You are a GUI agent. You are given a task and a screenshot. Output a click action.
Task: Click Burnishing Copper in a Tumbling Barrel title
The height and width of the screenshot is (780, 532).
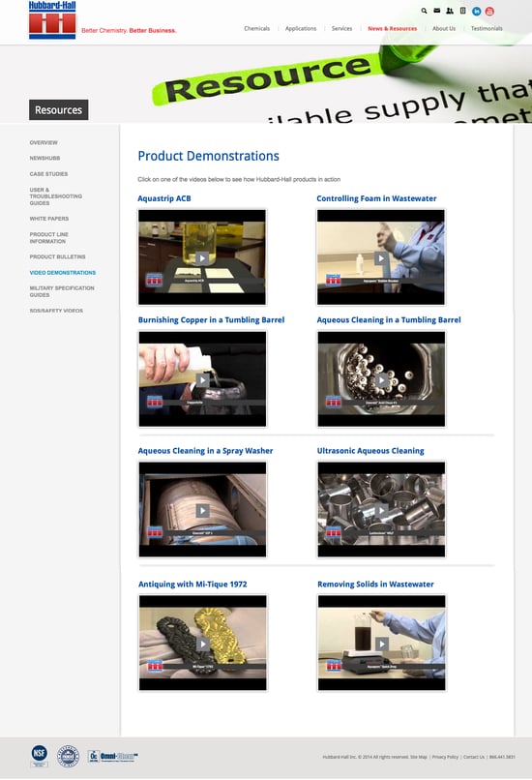coord(211,320)
